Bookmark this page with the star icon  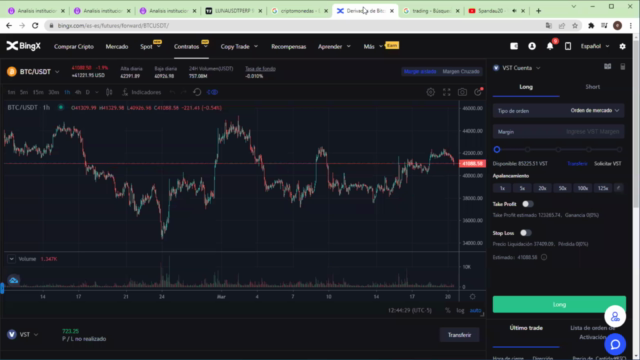click(x=575, y=26)
